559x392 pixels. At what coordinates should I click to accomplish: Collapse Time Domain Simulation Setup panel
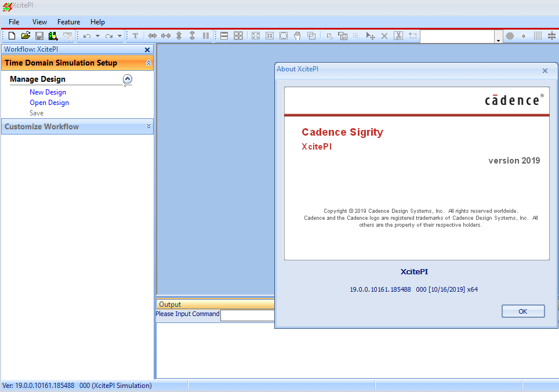(148, 63)
